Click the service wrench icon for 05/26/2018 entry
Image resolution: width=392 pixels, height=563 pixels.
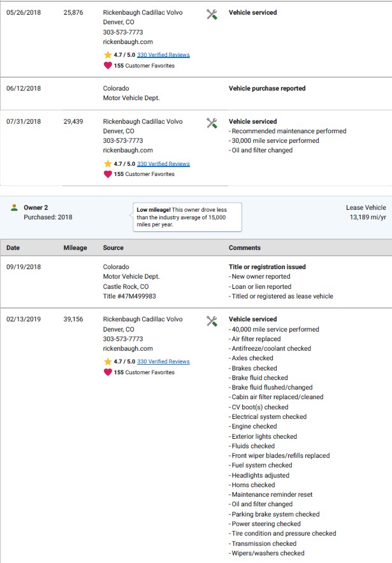212,15
